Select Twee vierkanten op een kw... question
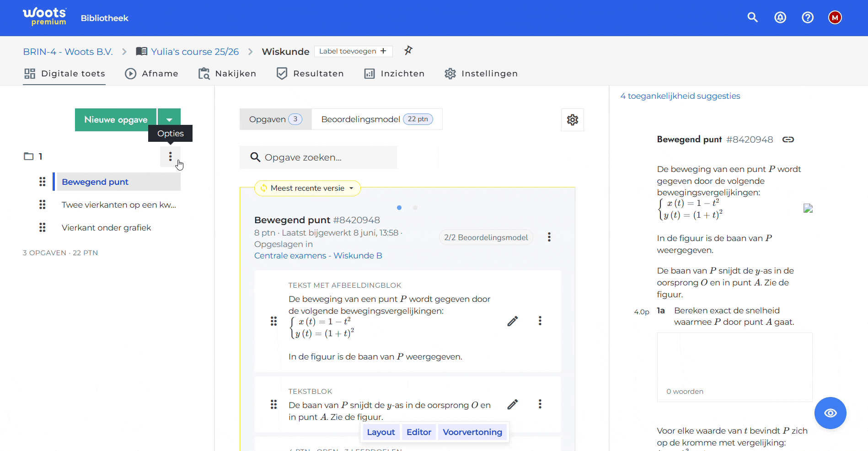Viewport: 868px width, 451px height. coord(119,205)
